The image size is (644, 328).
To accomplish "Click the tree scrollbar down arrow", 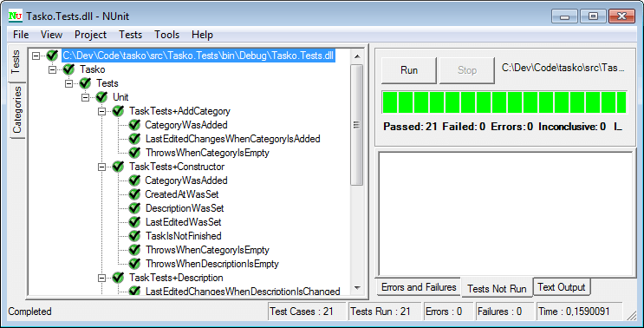I will tap(357, 288).
